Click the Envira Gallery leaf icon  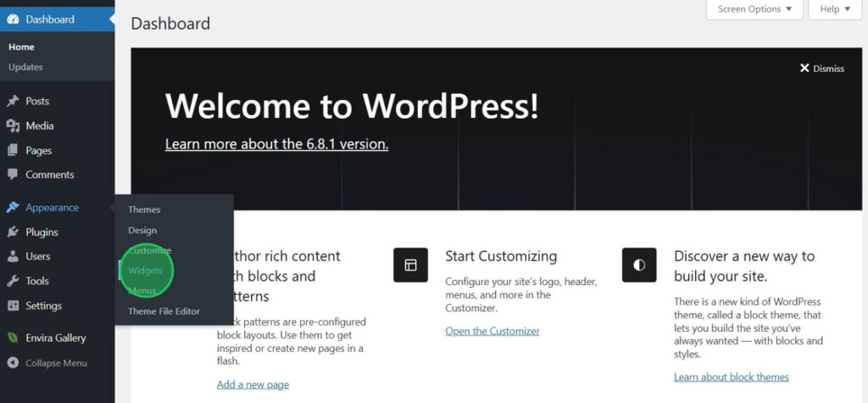[x=13, y=338]
